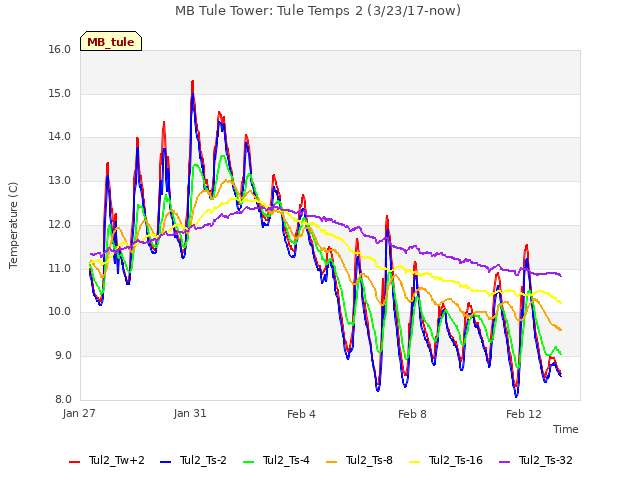Select the Tul2_Ts-16 legend label
Screen dimensions: 640x480
456,460
